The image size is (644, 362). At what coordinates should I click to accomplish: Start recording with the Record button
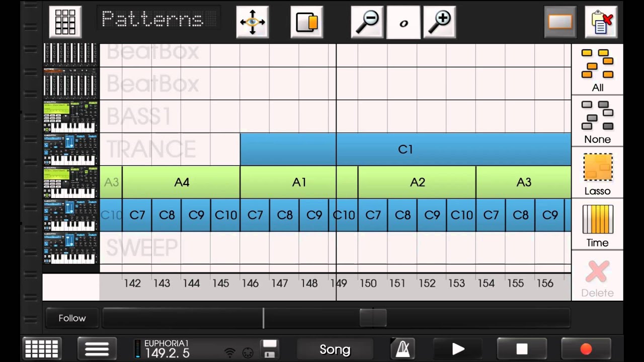[586, 349]
